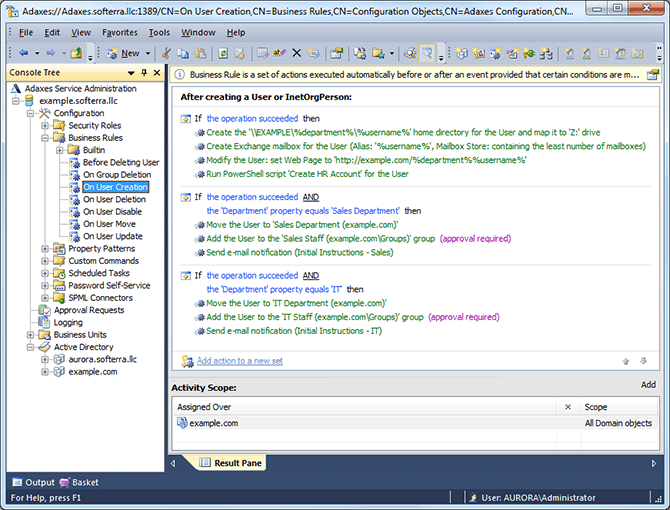The height and width of the screenshot is (510, 670).
Task: Collapse the Business Rules node
Action: coord(45,138)
